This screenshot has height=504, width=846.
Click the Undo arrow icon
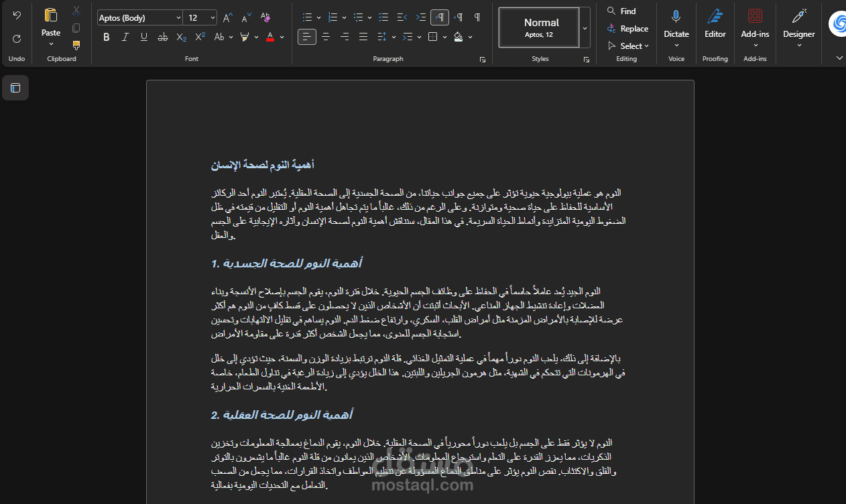(x=17, y=15)
